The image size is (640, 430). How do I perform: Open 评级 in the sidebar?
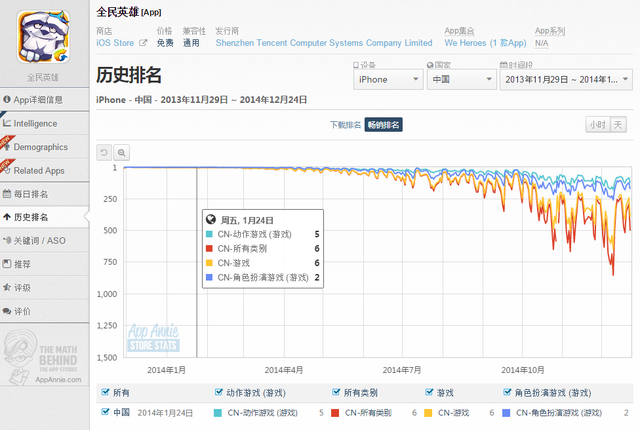[44, 288]
